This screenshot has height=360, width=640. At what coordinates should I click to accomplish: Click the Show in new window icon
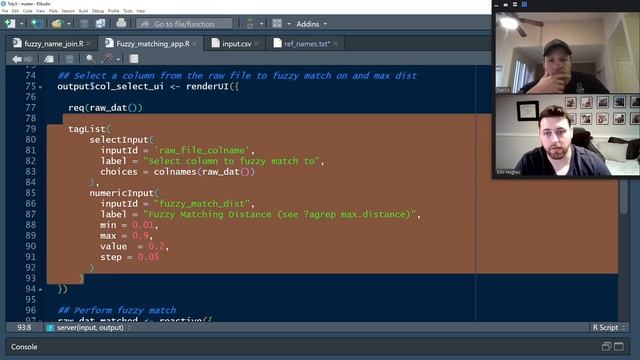pos(49,59)
